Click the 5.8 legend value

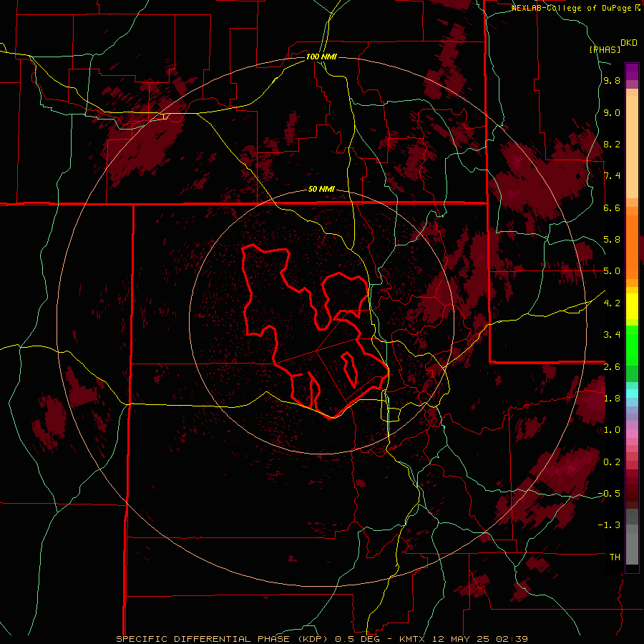612,240
